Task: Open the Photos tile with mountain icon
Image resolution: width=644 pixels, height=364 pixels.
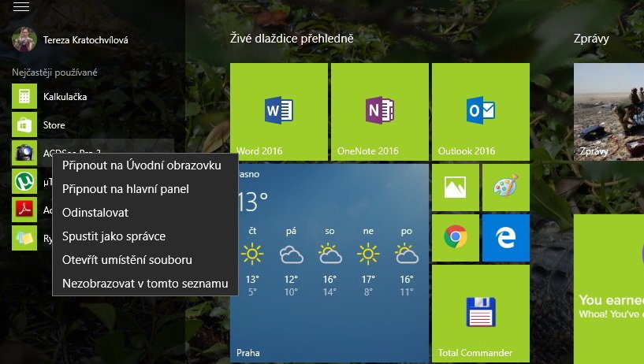Action: pyautogui.click(x=456, y=188)
